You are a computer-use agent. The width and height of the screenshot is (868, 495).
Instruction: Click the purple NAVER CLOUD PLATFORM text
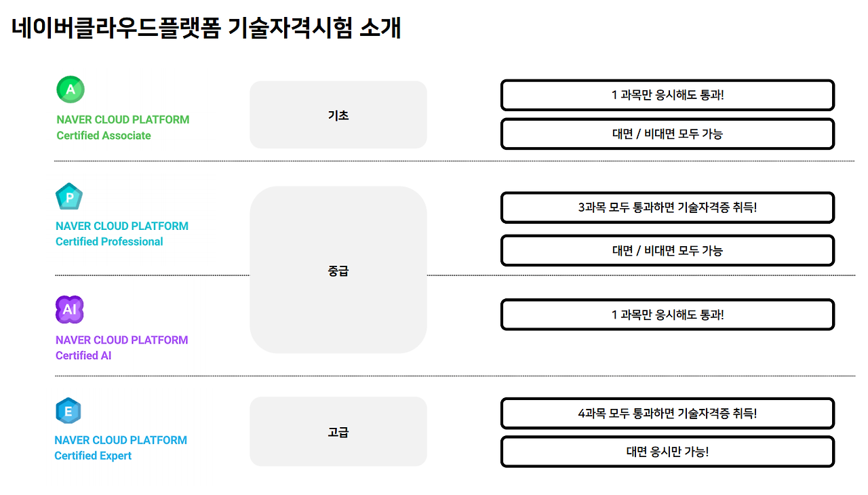point(122,340)
